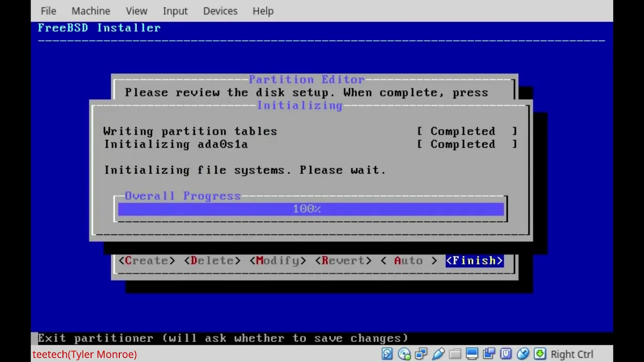Click the network adapter status icon
This screenshot has height=362, width=644.
tap(421, 354)
